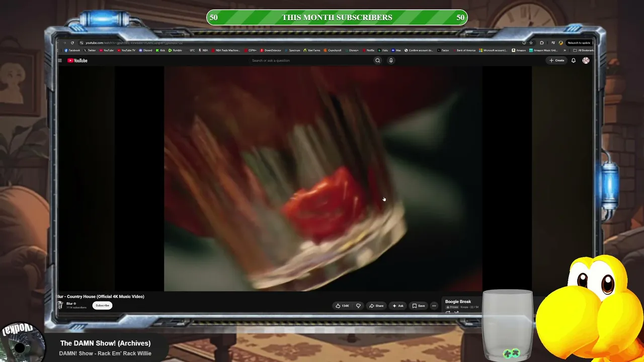644x362 pixels.
Task: Open the ESPN+ bookmark
Action: coord(251,50)
